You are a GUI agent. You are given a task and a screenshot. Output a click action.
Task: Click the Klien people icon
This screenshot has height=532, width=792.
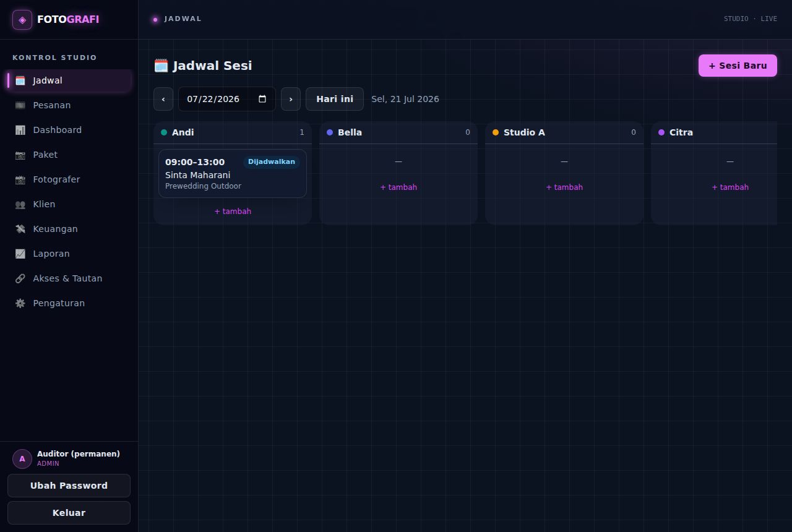(x=20, y=204)
